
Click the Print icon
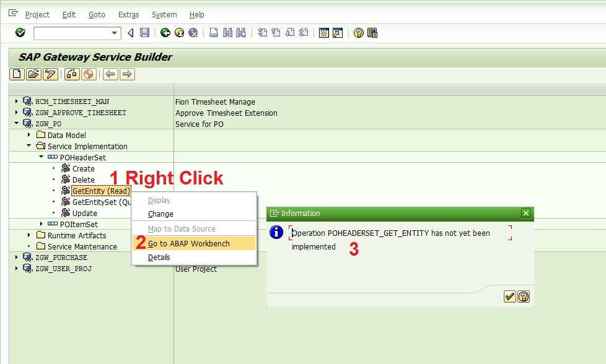click(214, 33)
